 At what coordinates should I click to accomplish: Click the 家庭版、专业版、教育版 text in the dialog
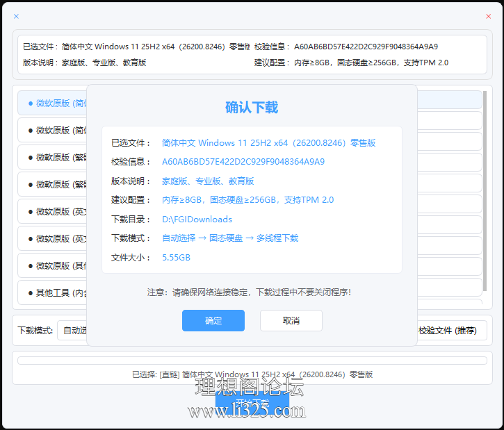click(208, 181)
